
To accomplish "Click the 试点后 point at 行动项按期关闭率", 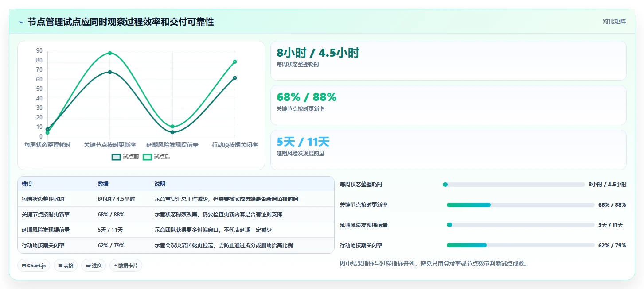I will pos(235,62).
